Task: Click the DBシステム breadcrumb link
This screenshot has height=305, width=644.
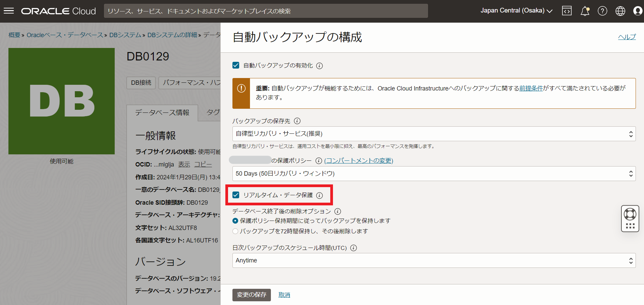Action: click(125, 35)
